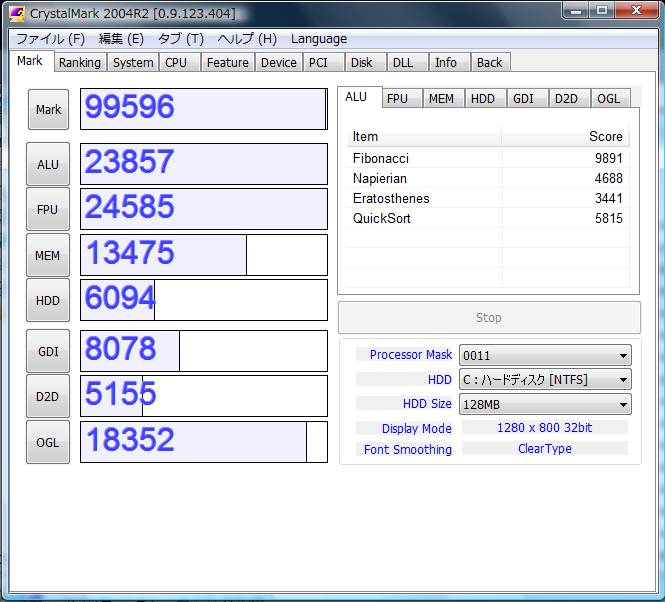This screenshot has width=665, height=602.
Task: Run the HDD disk benchmark
Action: pos(48,300)
